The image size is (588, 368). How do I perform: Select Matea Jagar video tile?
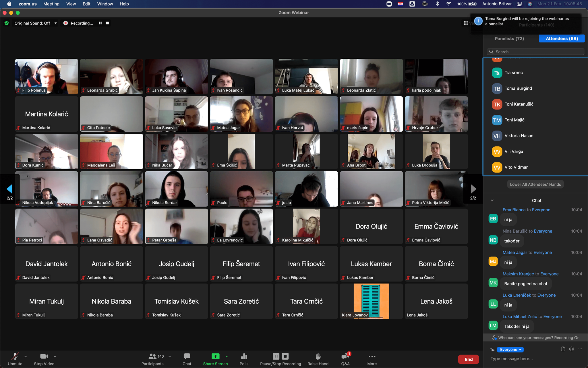[241, 114]
